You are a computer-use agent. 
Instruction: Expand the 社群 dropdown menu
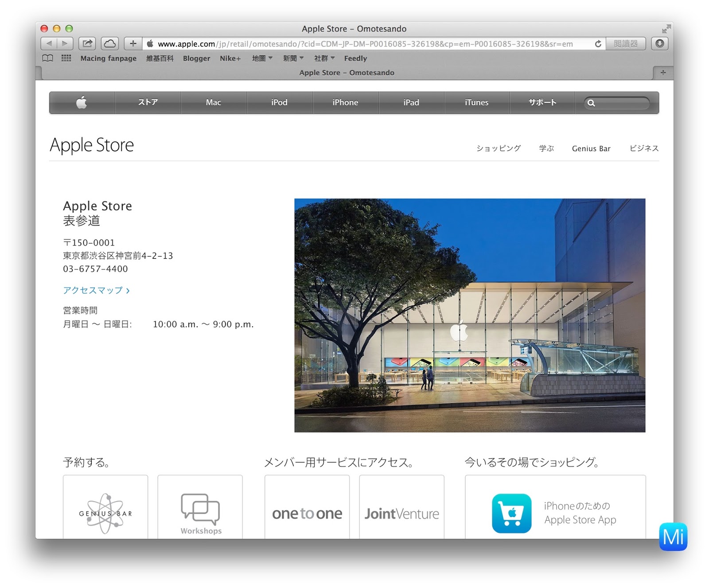click(323, 58)
